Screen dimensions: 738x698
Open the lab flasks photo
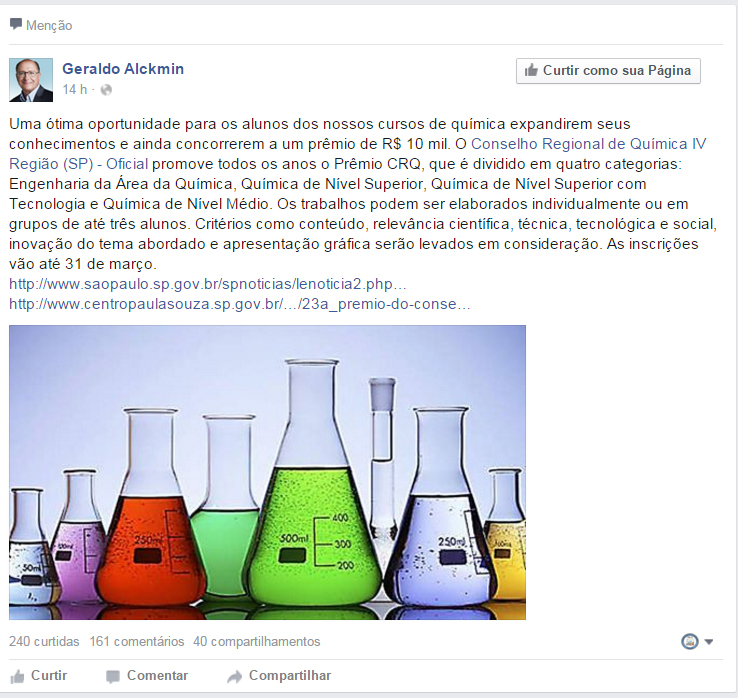(x=267, y=472)
